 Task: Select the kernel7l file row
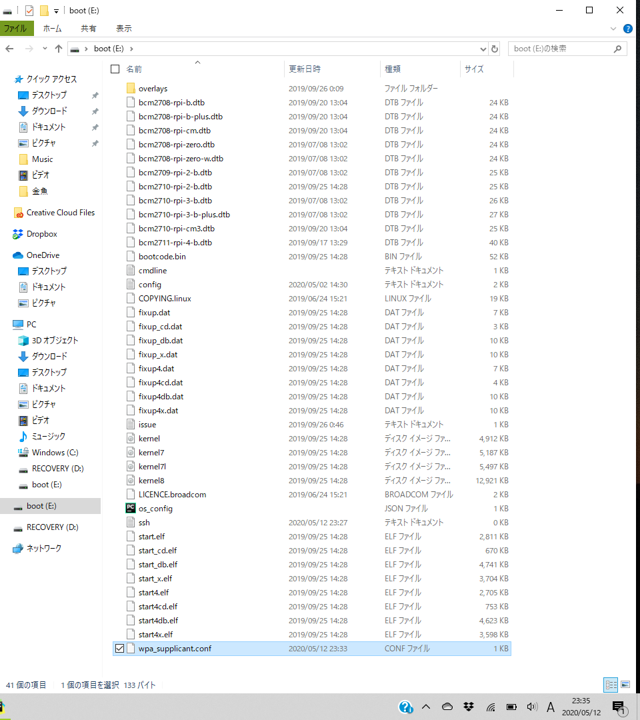click(x=312, y=467)
